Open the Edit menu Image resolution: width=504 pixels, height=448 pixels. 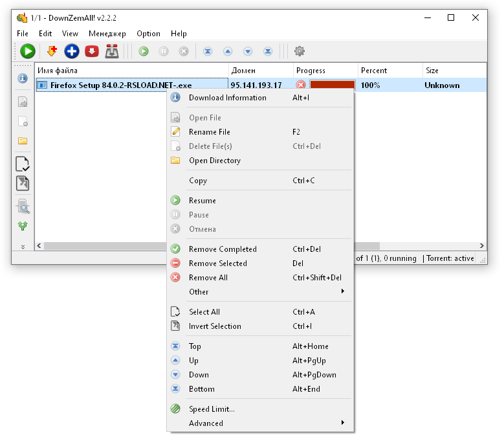click(x=45, y=34)
